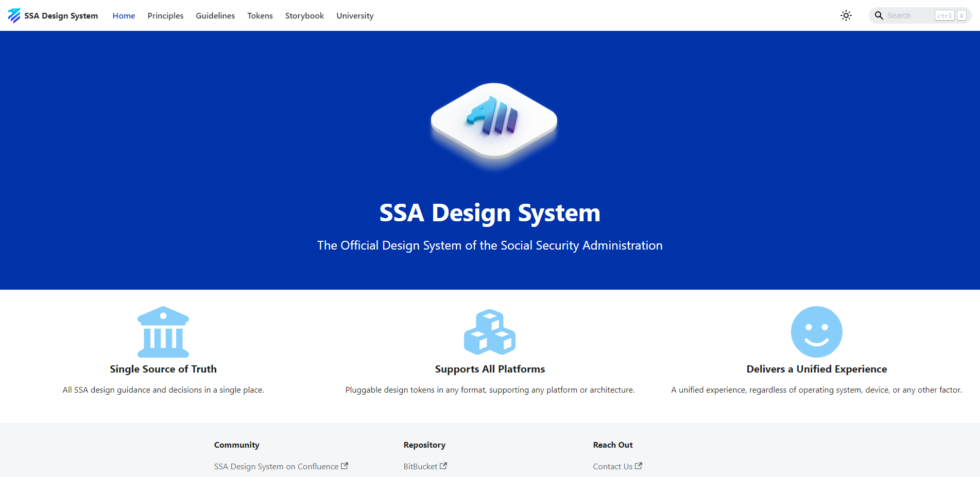
Task: Open the Guidelines page
Action: (215, 15)
